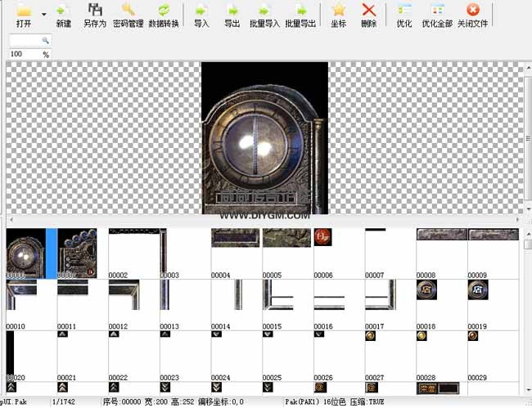Click the preview vertical scrollbar thumb
This screenshot has width=532, height=408.
point(528,138)
